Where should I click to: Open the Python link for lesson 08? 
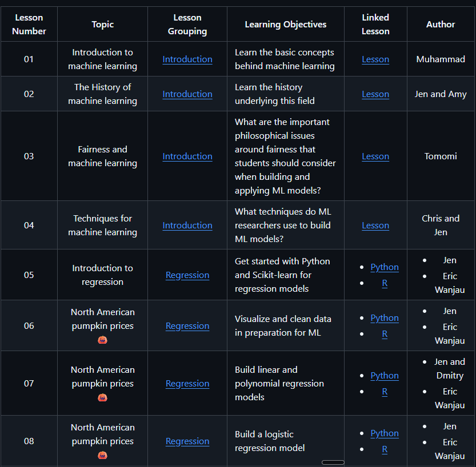coord(385,433)
